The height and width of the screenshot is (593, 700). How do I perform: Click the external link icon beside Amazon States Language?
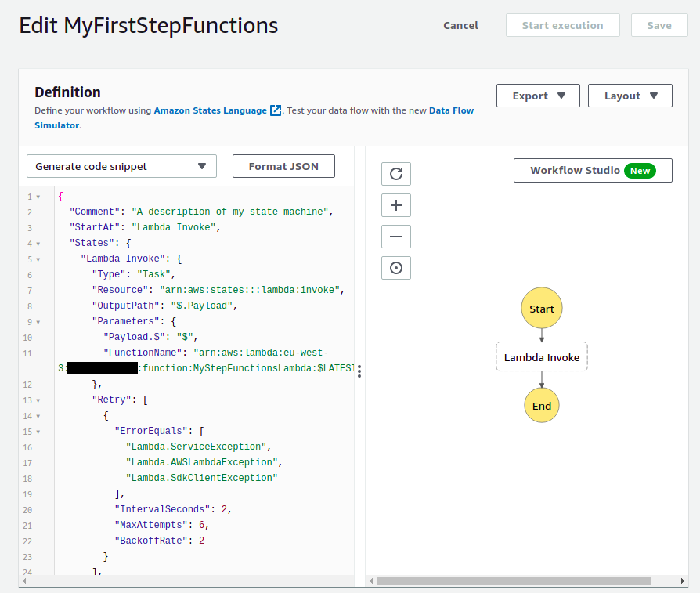coord(276,110)
